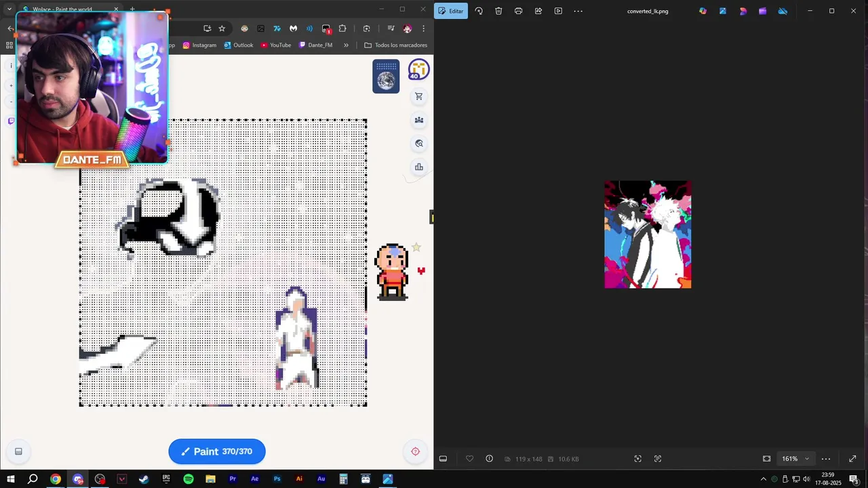868x488 pixels.
Task: Bookmark this page with star icon
Action: click(222, 28)
